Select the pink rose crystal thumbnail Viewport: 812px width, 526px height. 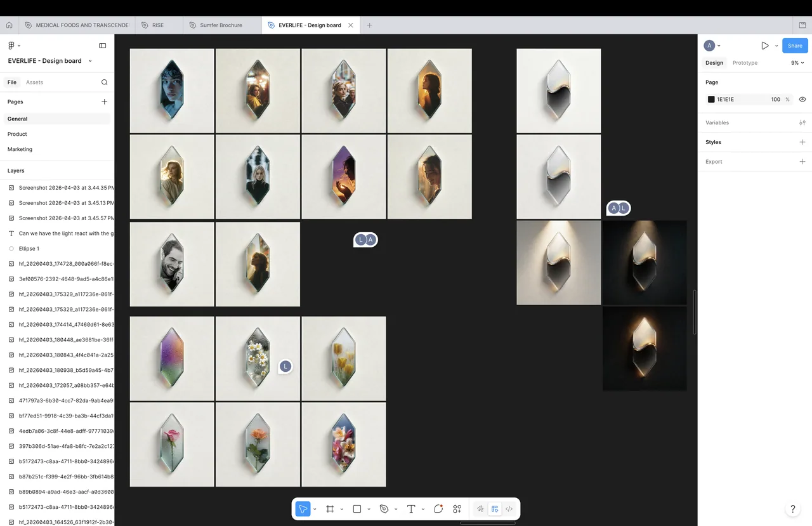point(172,445)
